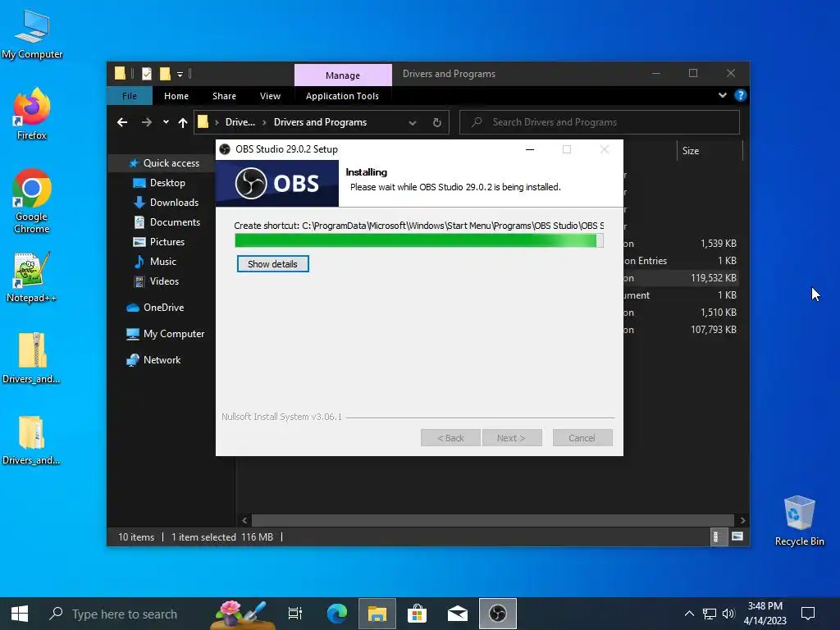840x630 pixels.
Task: Click the Explorer horizontal scrollbar
Action: click(492, 520)
